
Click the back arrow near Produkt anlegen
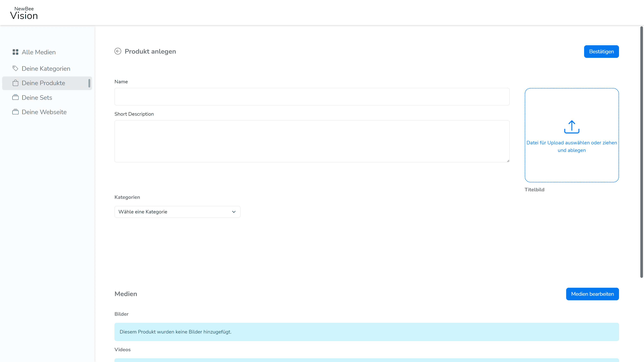click(118, 51)
